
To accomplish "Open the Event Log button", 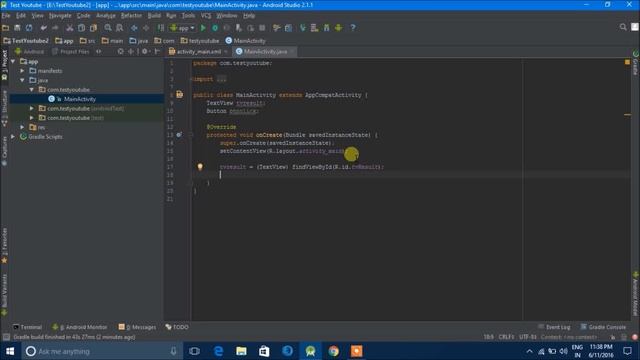I will click(554, 327).
